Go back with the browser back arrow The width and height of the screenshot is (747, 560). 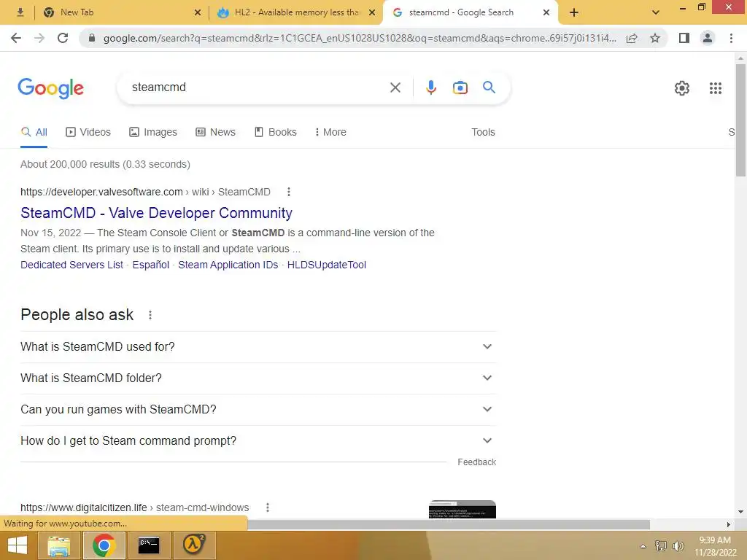[x=16, y=38]
